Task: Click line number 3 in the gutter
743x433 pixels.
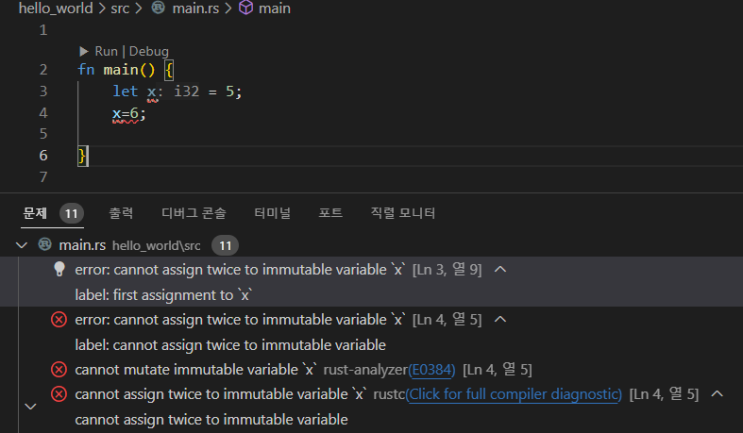Action: coord(43,91)
